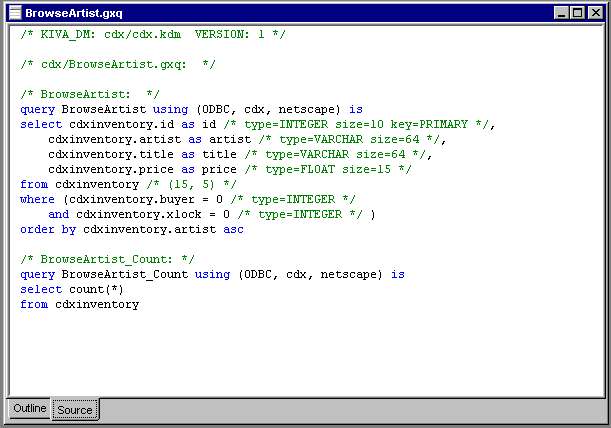Click the 'type=FLOAT size=15' comment
The width and height of the screenshot is (611, 428).
[328, 169]
